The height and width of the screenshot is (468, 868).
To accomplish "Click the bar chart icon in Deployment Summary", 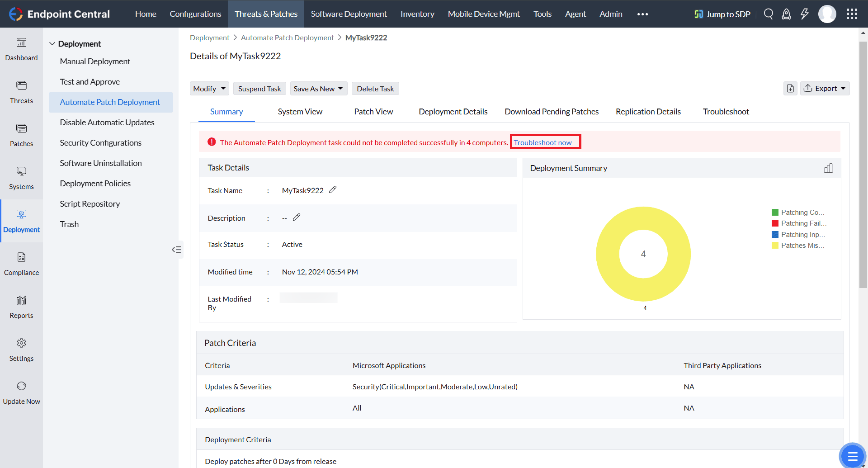I will (828, 168).
